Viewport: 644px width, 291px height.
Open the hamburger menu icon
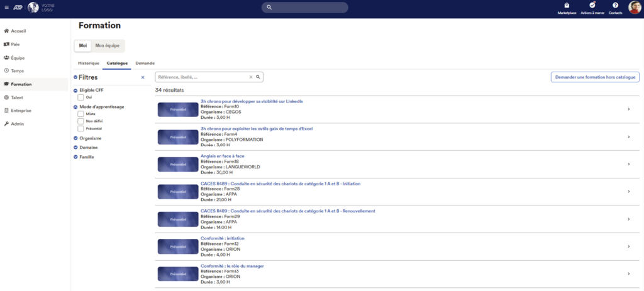(x=7, y=8)
